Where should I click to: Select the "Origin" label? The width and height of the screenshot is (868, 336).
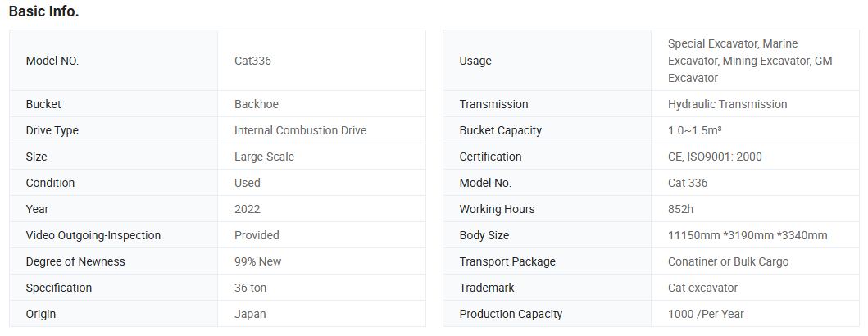(41, 314)
